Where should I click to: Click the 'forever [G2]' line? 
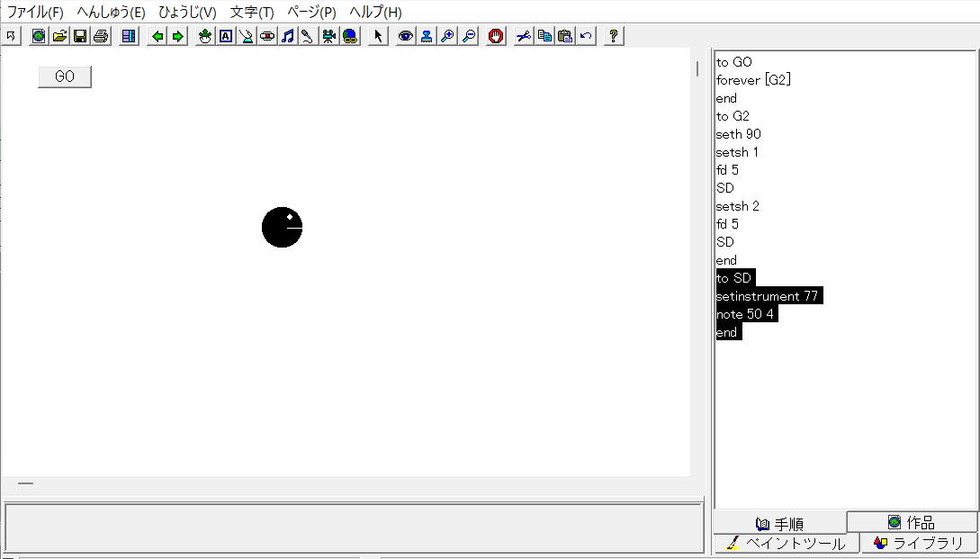point(754,80)
